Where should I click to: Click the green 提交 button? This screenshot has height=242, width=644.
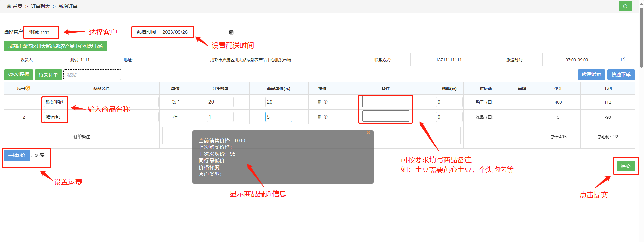625,166
